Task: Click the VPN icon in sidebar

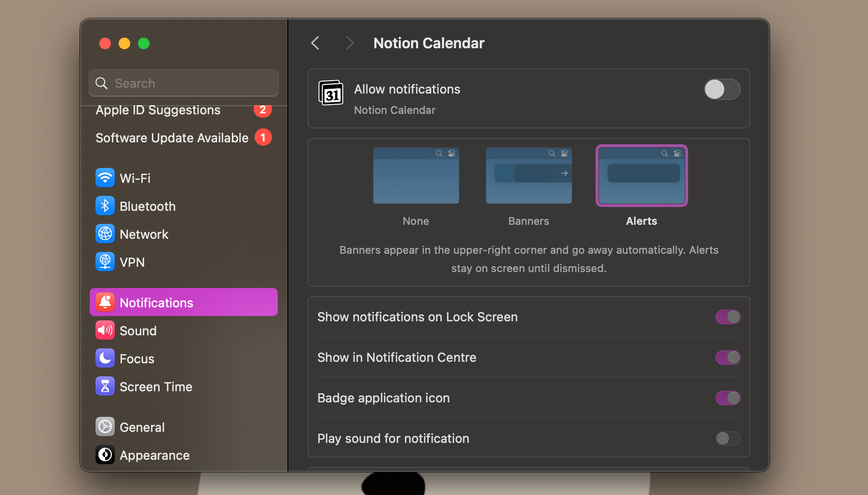Action: pyautogui.click(x=105, y=262)
